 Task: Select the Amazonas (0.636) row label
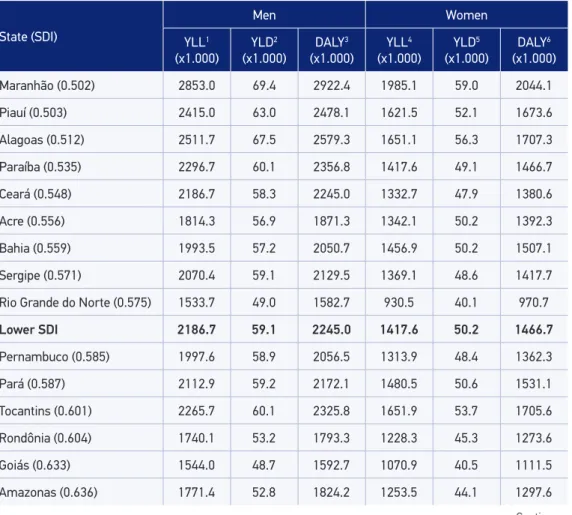49,492
